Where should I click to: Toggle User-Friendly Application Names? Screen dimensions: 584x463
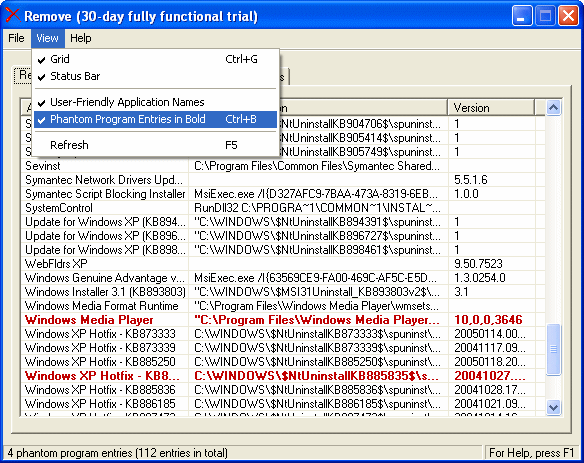155,102
